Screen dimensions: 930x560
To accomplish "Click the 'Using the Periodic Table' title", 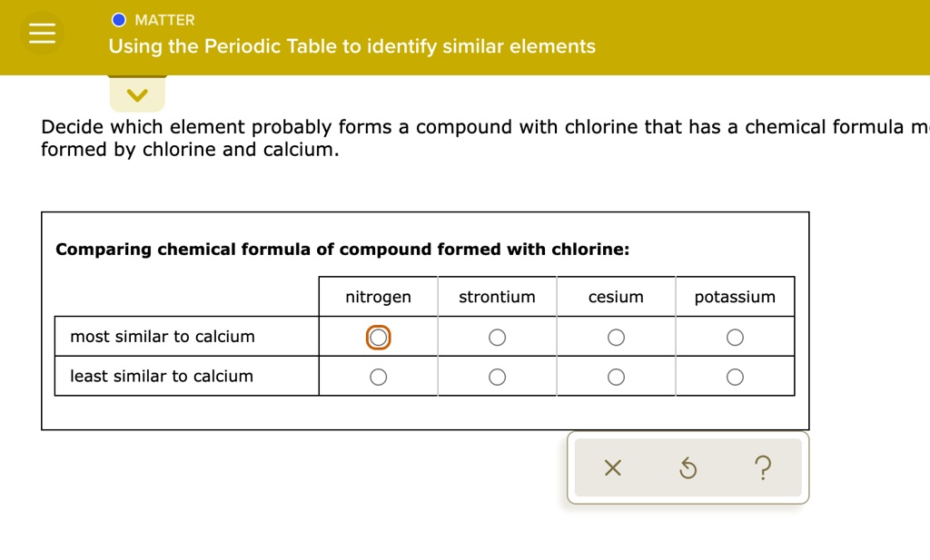I will [351, 46].
